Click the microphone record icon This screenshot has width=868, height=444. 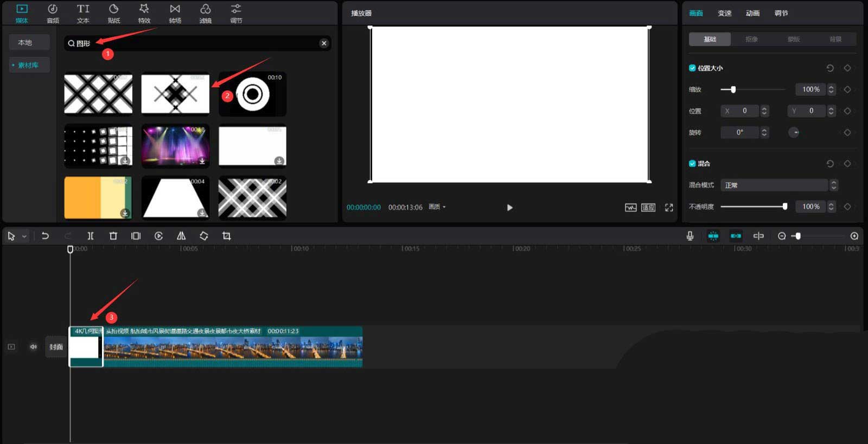690,236
